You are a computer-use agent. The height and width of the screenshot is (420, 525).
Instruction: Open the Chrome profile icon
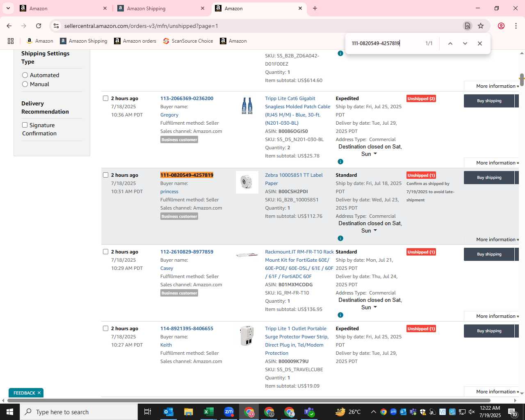click(501, 26)
